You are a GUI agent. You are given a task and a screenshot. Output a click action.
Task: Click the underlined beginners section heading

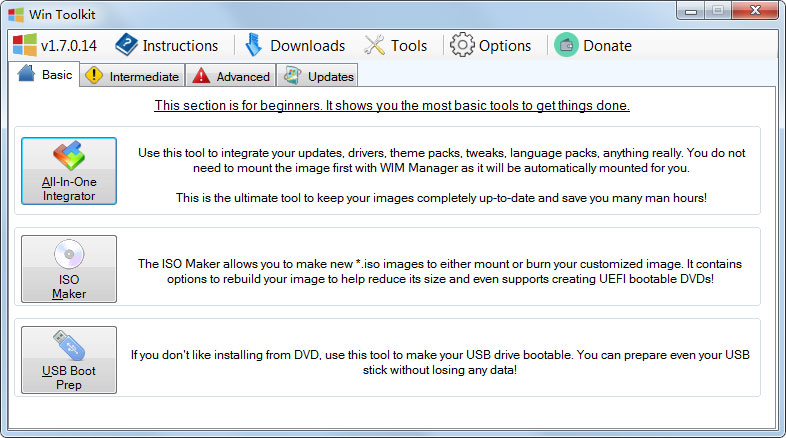(x=392, y=105)
